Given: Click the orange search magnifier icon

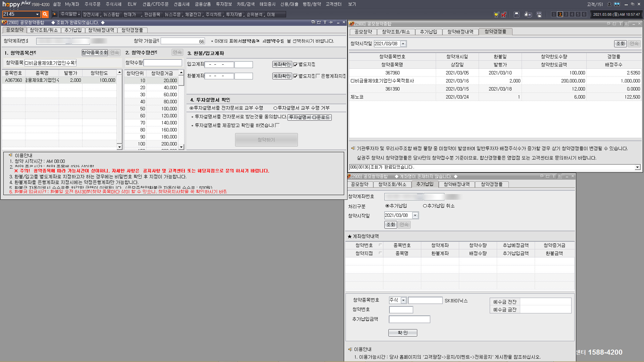Looking at the screenshot, I should click(45, 14).
